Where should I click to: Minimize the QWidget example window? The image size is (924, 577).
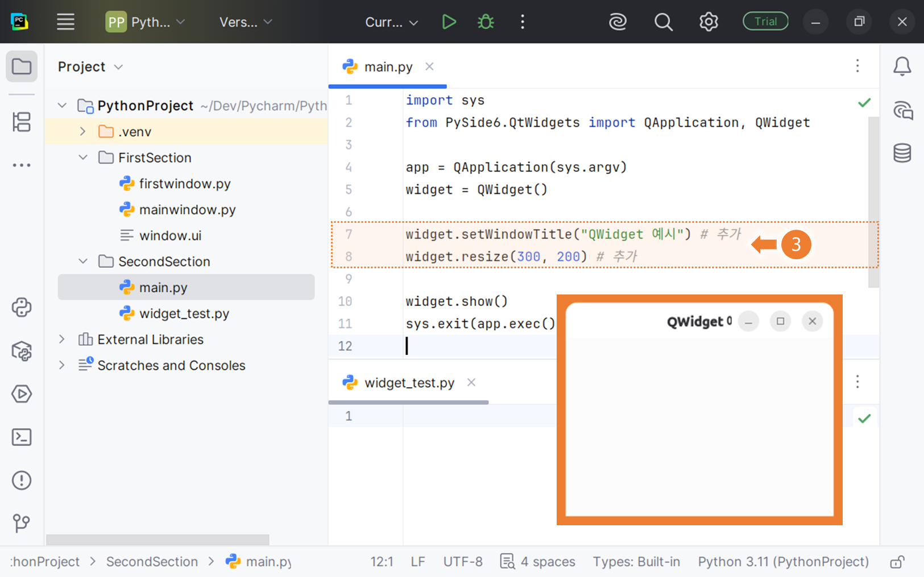tap(748, 322)
